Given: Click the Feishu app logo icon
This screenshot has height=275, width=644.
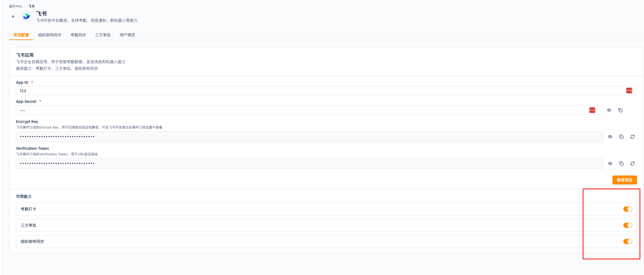Looking at the screenshot, I should point(27,16).
